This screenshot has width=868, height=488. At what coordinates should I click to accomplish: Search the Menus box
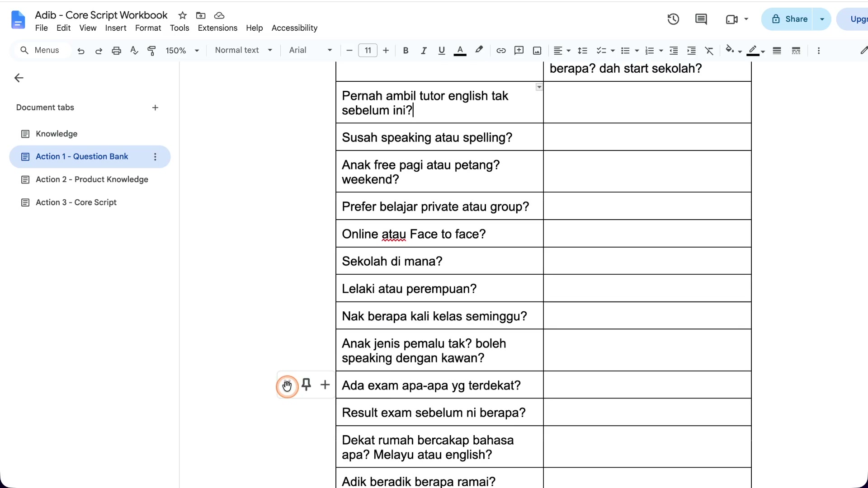(x=43, y=50)
